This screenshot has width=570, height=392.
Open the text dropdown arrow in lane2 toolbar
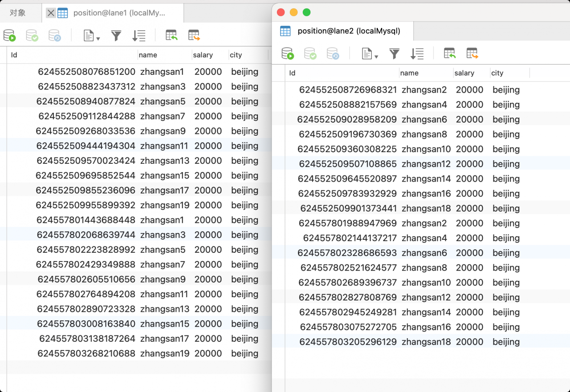(x=376, y=57)
